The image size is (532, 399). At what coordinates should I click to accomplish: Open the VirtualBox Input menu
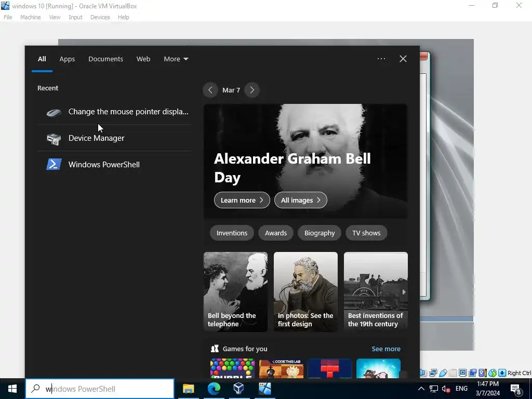click(75, 17)
